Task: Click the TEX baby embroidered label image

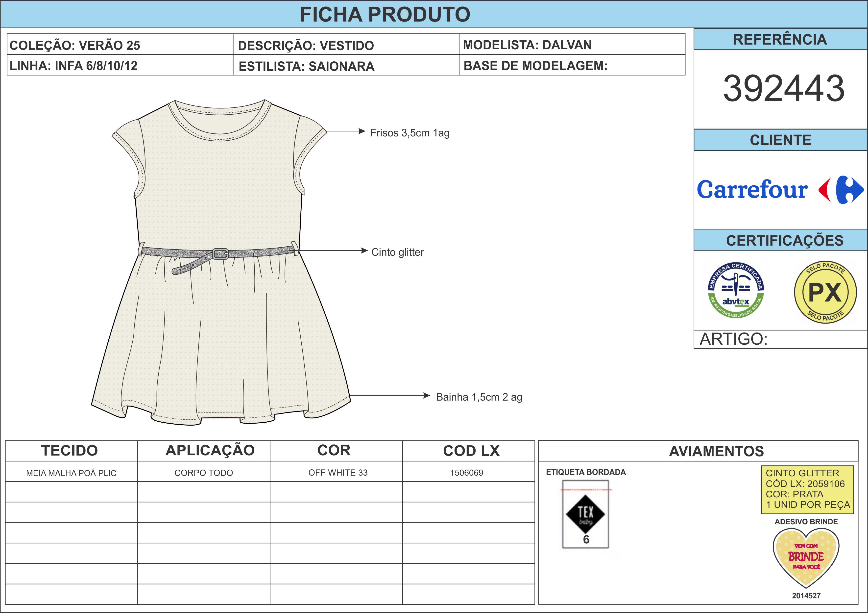Action: [x=585, y=514]
